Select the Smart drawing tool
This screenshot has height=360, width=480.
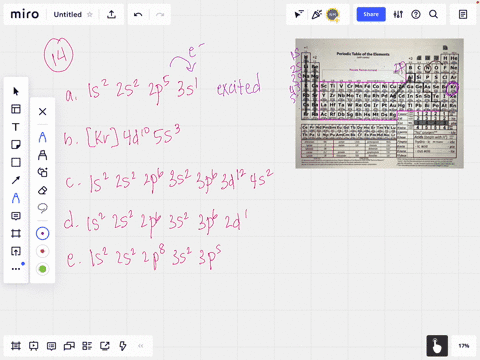42,172
